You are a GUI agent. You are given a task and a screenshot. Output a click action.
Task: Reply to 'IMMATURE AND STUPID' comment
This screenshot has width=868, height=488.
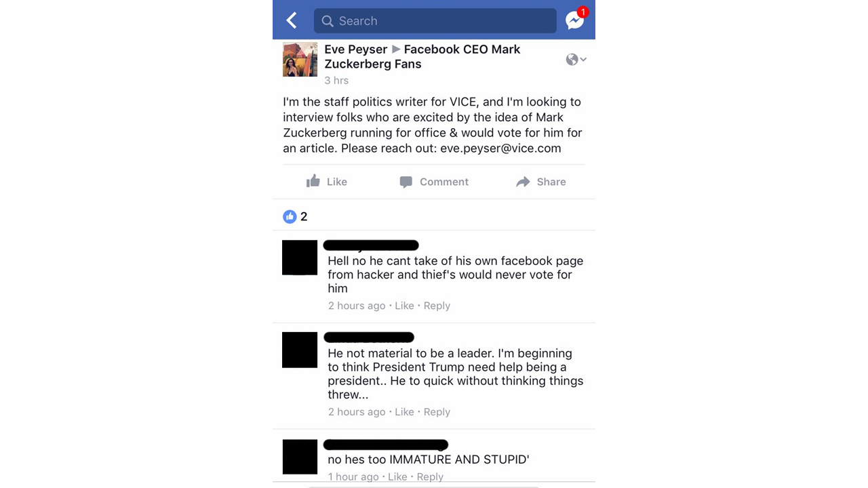tap(430, 477)
